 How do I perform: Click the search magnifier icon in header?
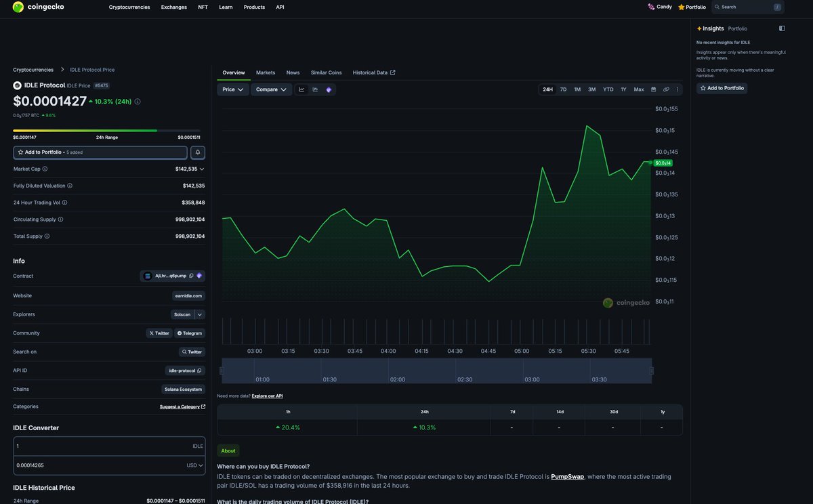[717, 7]
